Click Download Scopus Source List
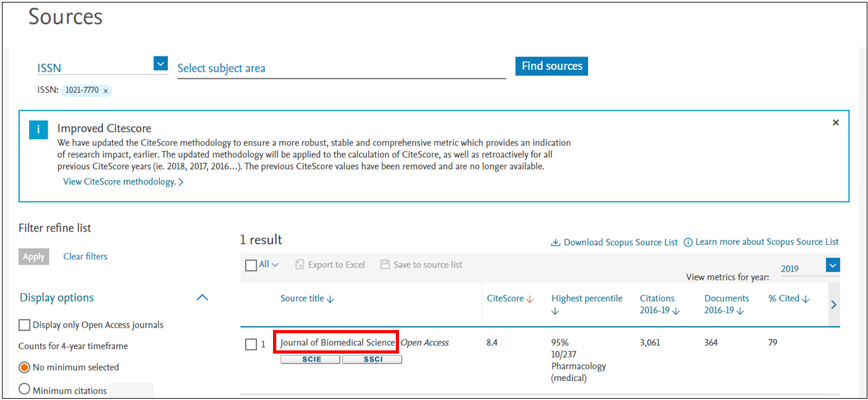 click(x=615, y=242)
